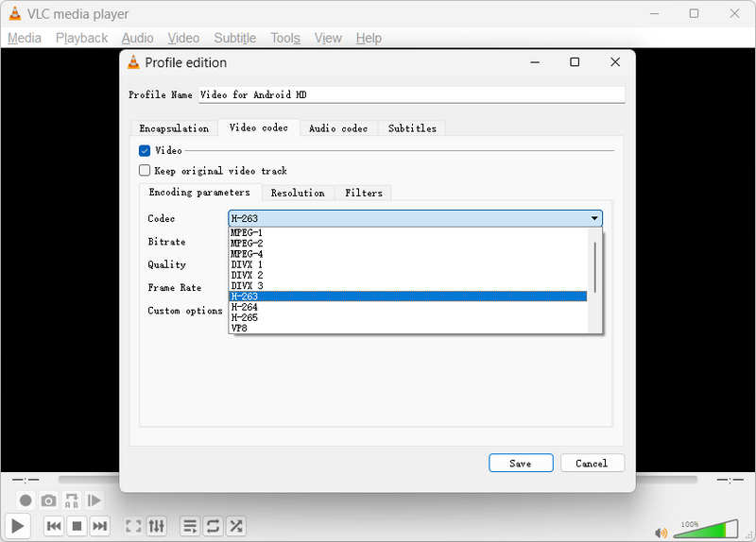Choose H-265 from codec list
The width and height of the screenshot is (756, 542).
[x=407, y=317]
